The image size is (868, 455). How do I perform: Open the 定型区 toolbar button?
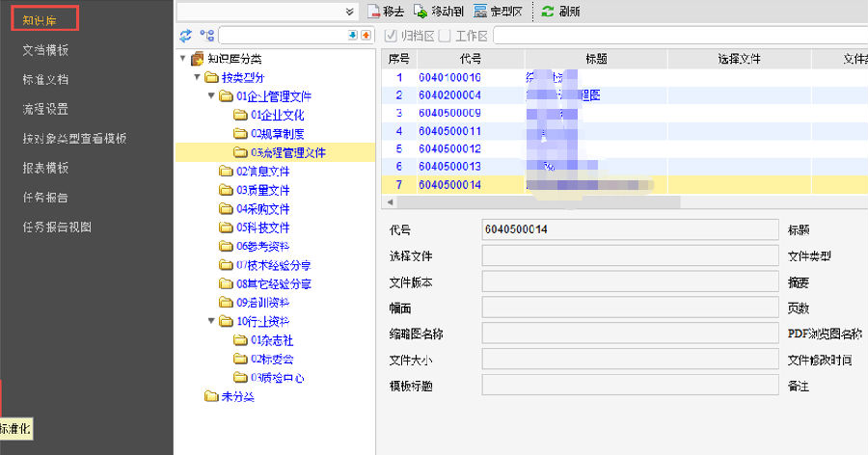click(x=498, y=11)
